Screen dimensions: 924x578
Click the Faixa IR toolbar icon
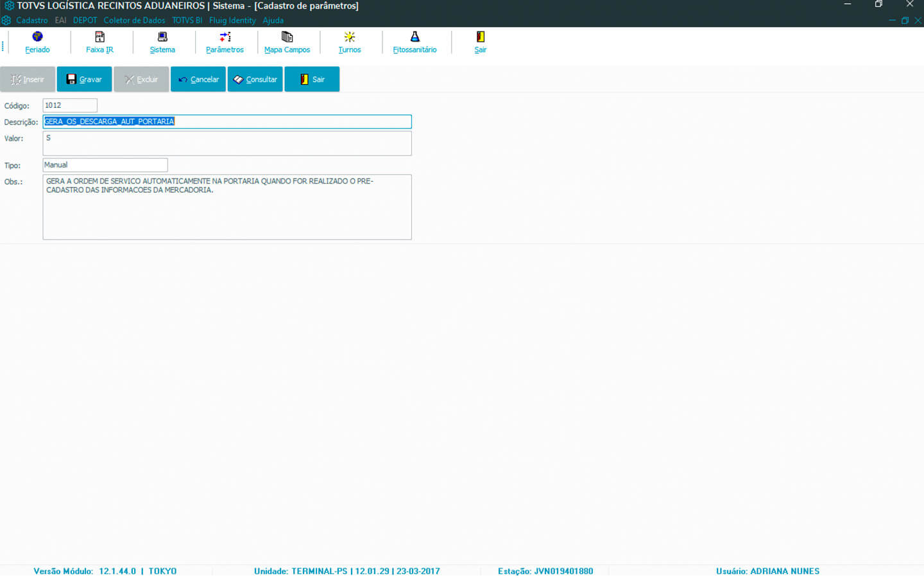[99, 37]
